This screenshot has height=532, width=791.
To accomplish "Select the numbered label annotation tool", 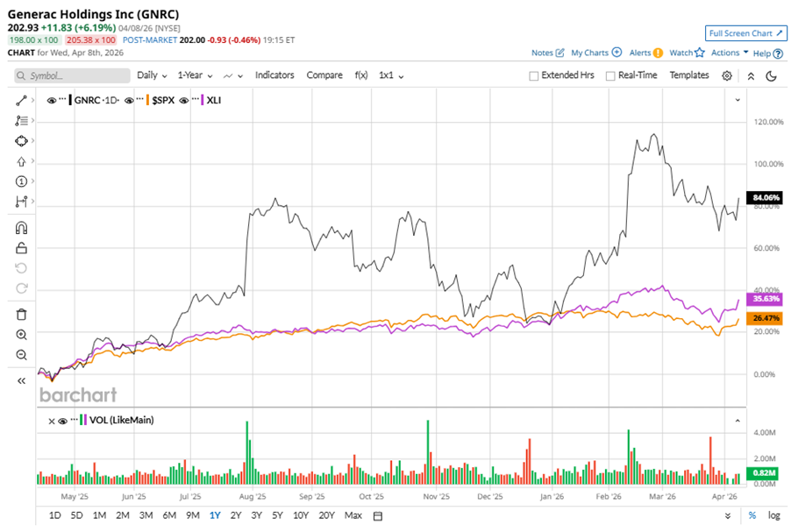I will pos(21,181).
